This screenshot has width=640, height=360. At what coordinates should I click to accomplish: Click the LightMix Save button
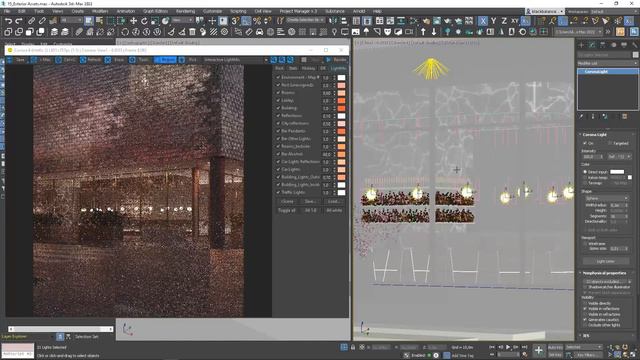pos(310,202)
